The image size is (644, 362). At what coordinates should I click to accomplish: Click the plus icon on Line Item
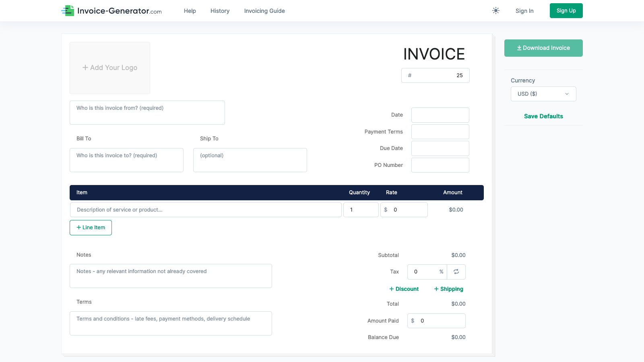[x=78, y=227]
